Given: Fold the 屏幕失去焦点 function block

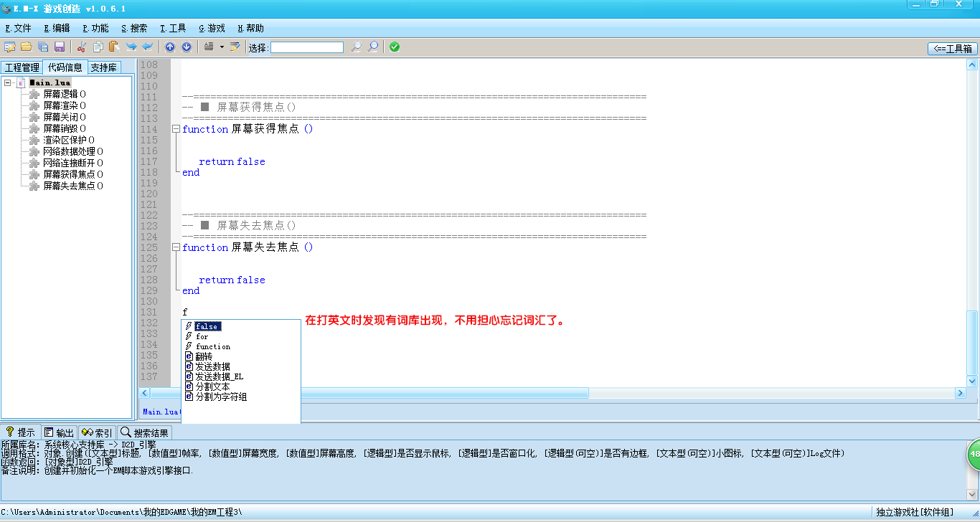Looking at the screenshot, I should click(176, 247).
